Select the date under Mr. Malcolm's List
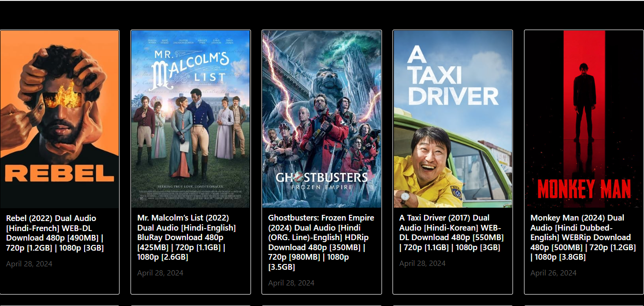Viewport: 644px width, 306px height. tap(160, 273)
